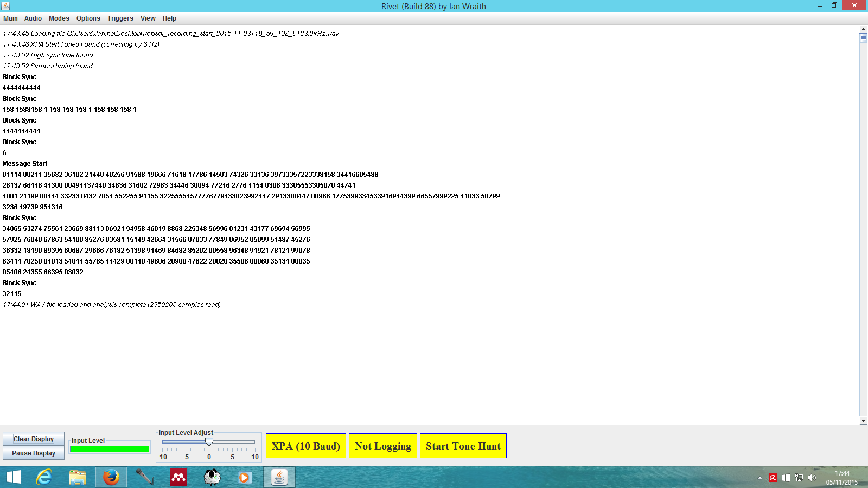Launch Internet Explorer from the taskbar
Viewport: 868px width, 488px height.
coord(44,477)
